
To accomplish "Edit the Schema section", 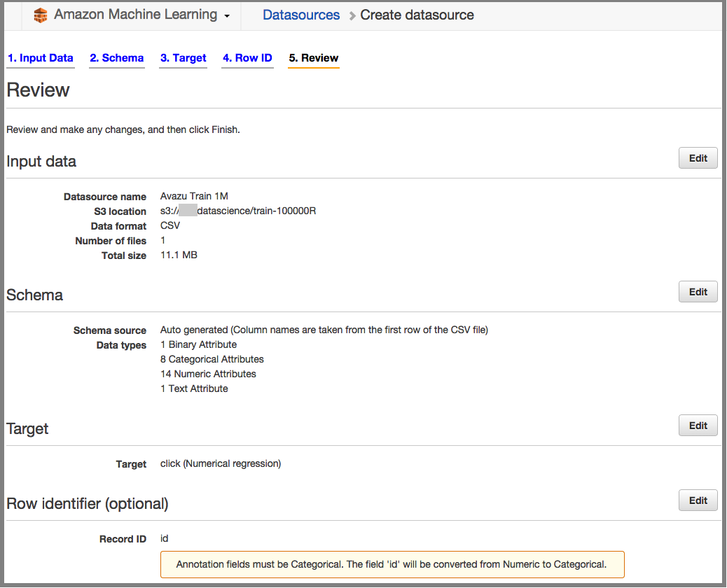I will [698, 292].
